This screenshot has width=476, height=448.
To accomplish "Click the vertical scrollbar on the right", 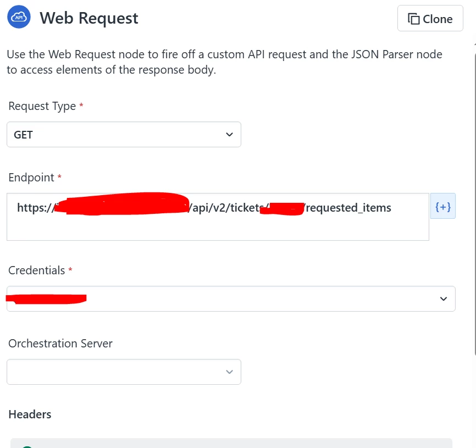I will (474, 203).
